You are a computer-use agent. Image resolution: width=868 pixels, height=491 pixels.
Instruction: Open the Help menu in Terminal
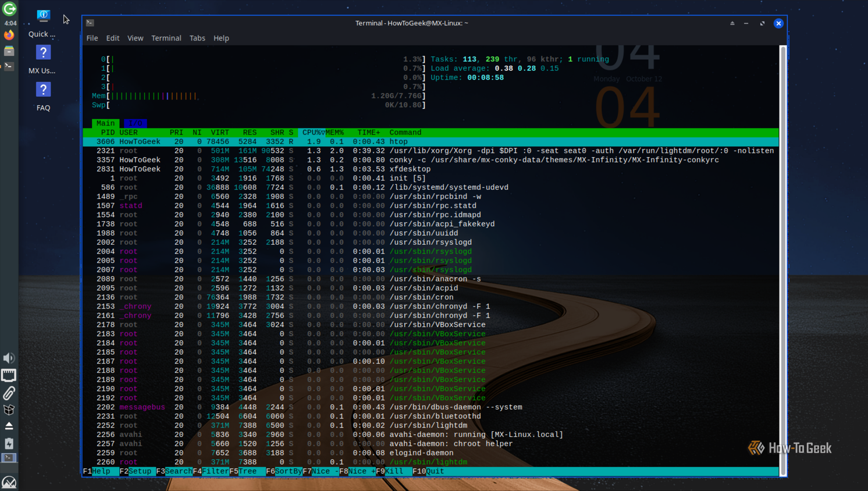221,38
